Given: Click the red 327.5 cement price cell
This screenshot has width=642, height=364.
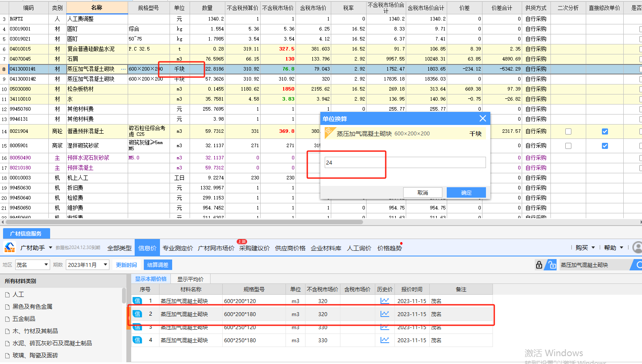Looking at the screenshot, I should [278, 49].
